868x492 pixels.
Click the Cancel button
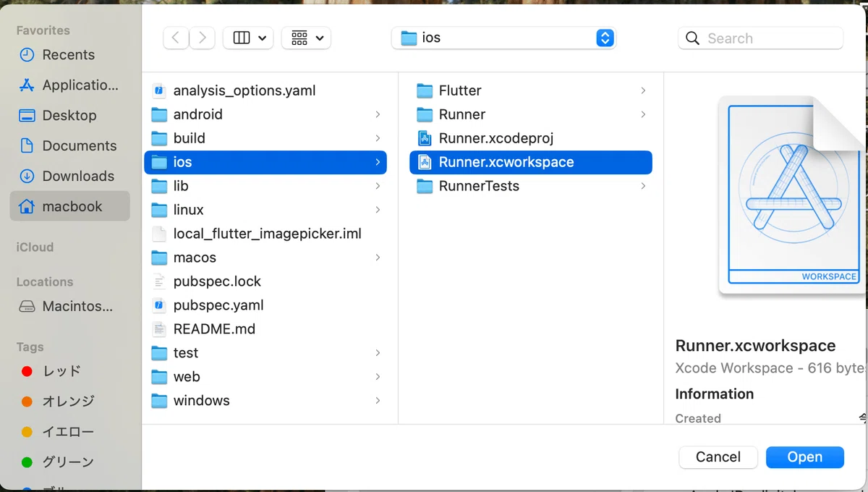(718, 457)
